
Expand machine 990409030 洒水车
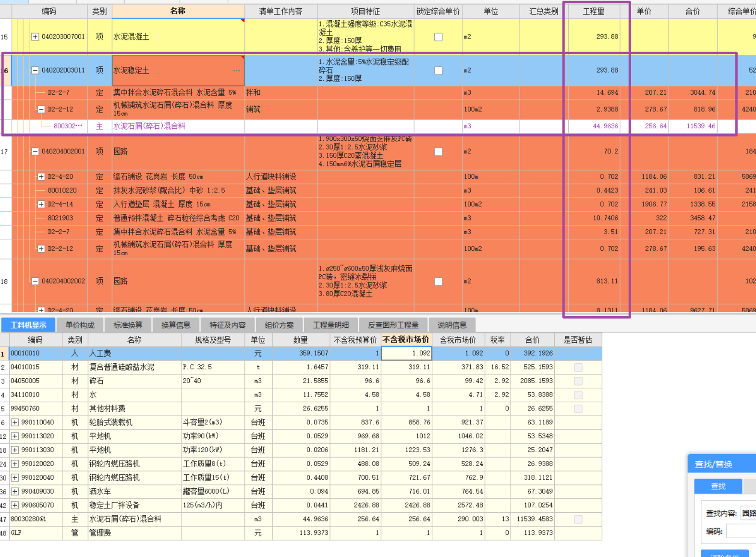click(15, 492)
